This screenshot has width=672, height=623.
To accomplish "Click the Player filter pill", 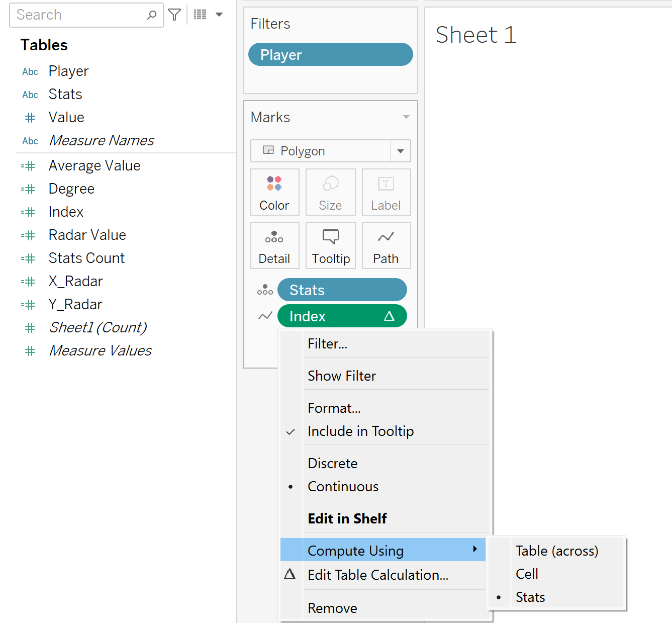I will [330, 55].
